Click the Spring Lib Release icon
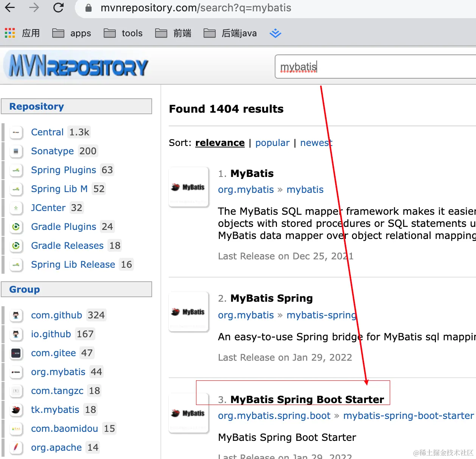Screen dimensions: 476x459 point(16,265)
